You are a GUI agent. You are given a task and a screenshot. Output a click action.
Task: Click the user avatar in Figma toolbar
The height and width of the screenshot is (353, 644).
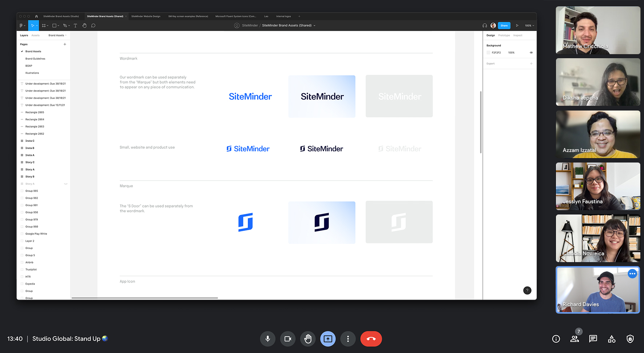pos(493,25)
